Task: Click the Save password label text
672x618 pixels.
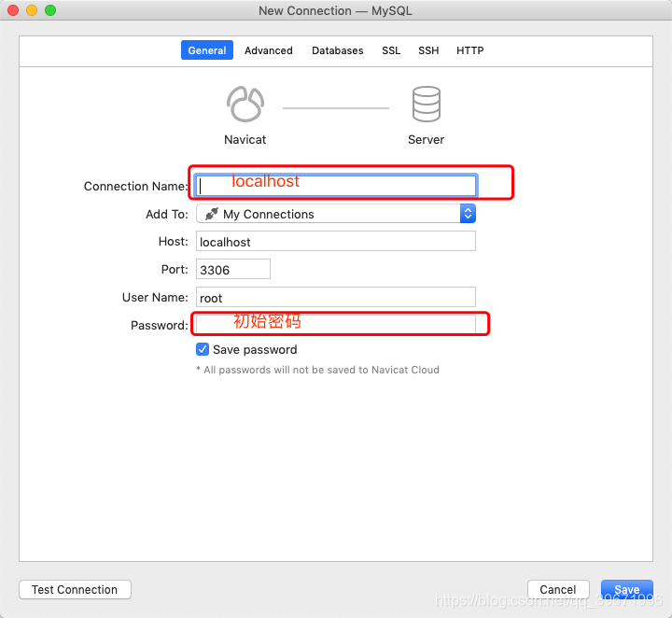Action: click(255, 350)
